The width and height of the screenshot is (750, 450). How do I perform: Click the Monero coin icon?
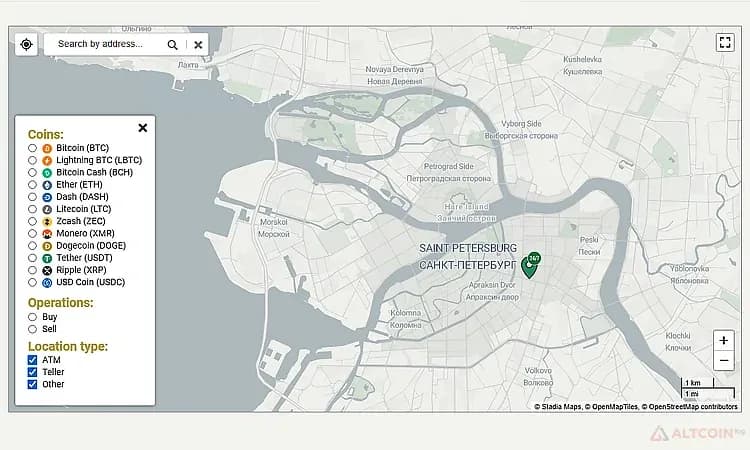(47, 234)
